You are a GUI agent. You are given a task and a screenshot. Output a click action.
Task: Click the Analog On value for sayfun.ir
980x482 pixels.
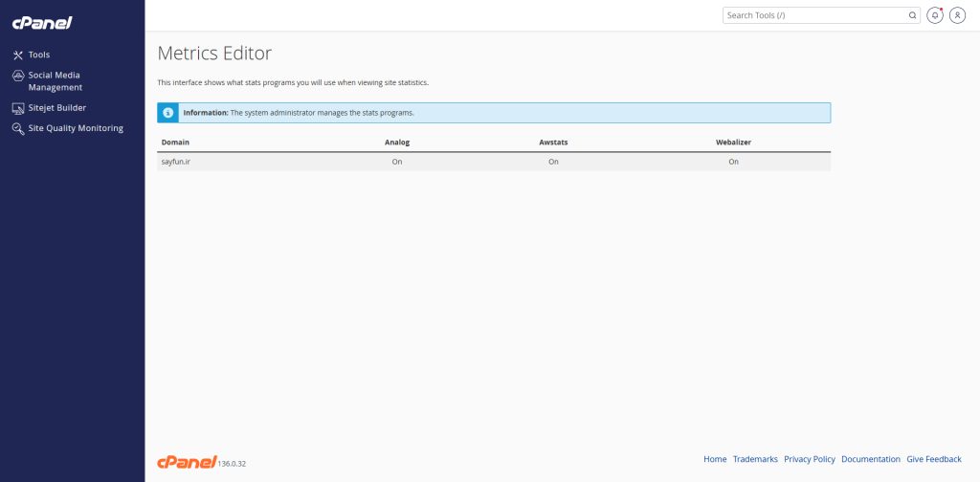tap(397, 162)
